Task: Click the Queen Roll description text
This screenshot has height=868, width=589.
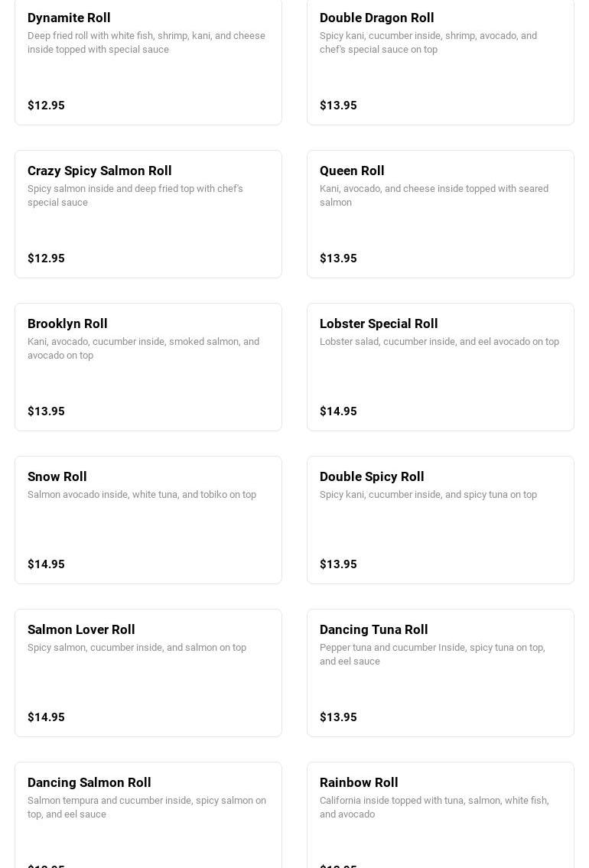Action: (x=434, y=195)
